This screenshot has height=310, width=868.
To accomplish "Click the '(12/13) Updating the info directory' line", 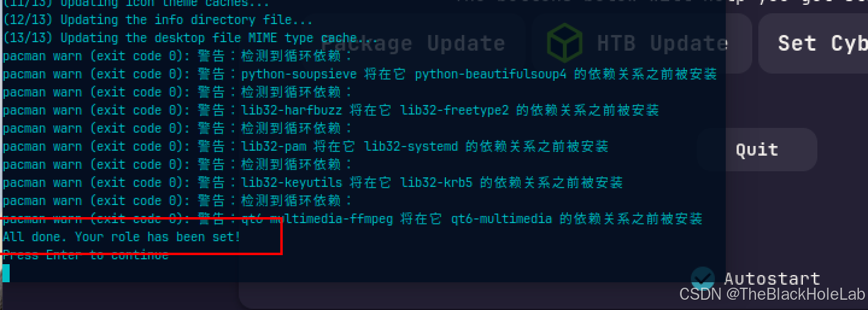I will 158,20.
